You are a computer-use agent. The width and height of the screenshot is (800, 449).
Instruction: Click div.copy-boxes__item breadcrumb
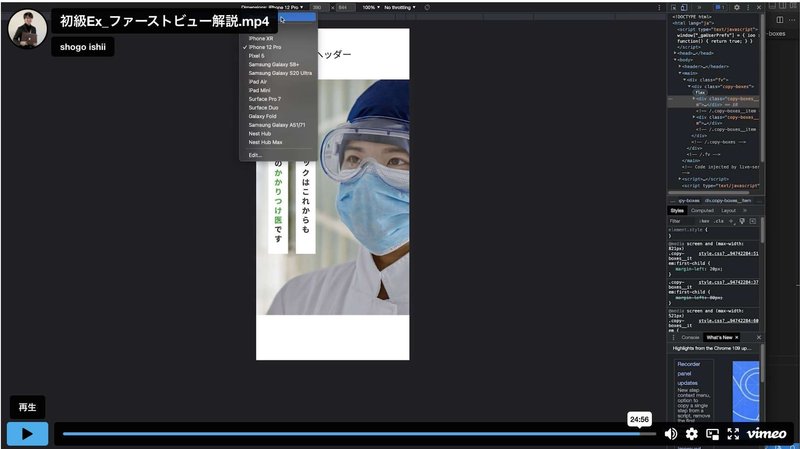(x=728, y=201)
